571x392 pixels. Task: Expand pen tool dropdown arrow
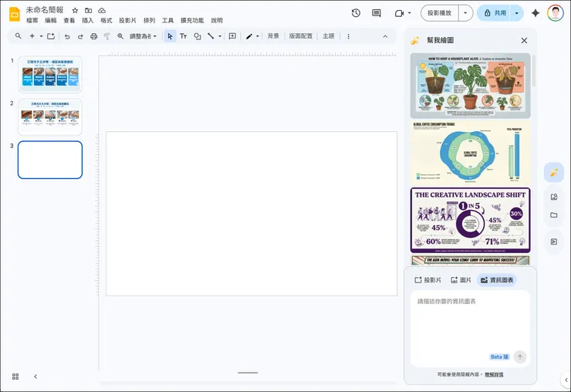(258, 36)
